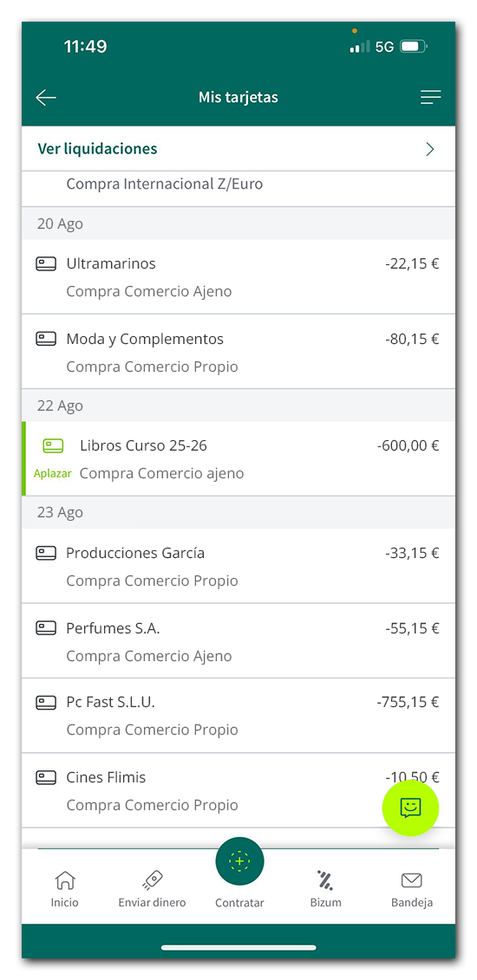Viewport: 477px width, 980px height.
Task: Tap green card icon beside Libros Curso
Action: click(x=53, y=445)
